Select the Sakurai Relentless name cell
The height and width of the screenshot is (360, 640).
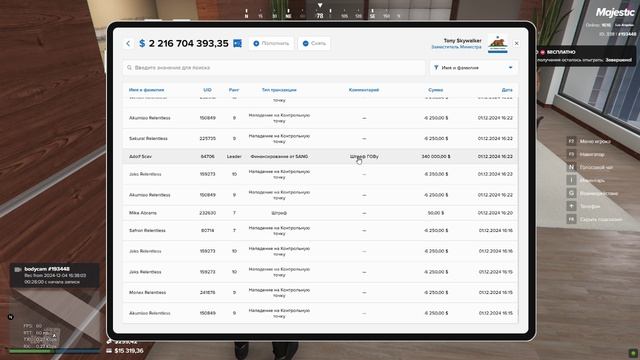(x=148, y=138)
